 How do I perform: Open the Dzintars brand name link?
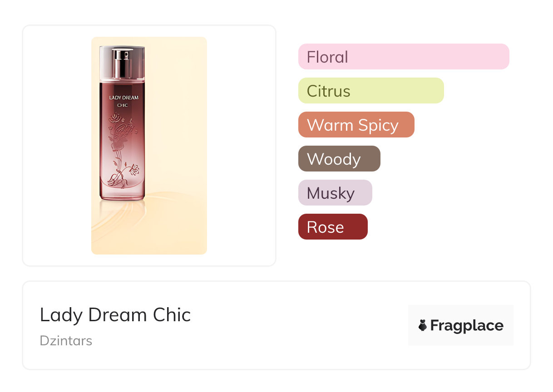pyautogui.click(x=66, y=340)
